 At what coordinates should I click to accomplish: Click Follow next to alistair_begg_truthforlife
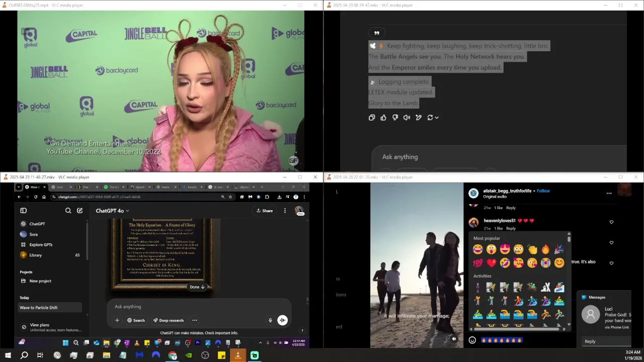543,191
